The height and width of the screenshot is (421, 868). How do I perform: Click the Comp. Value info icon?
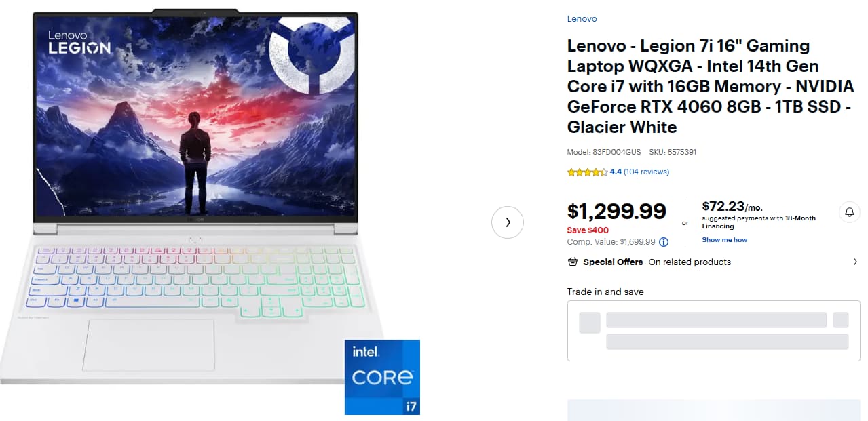(664, 242)
